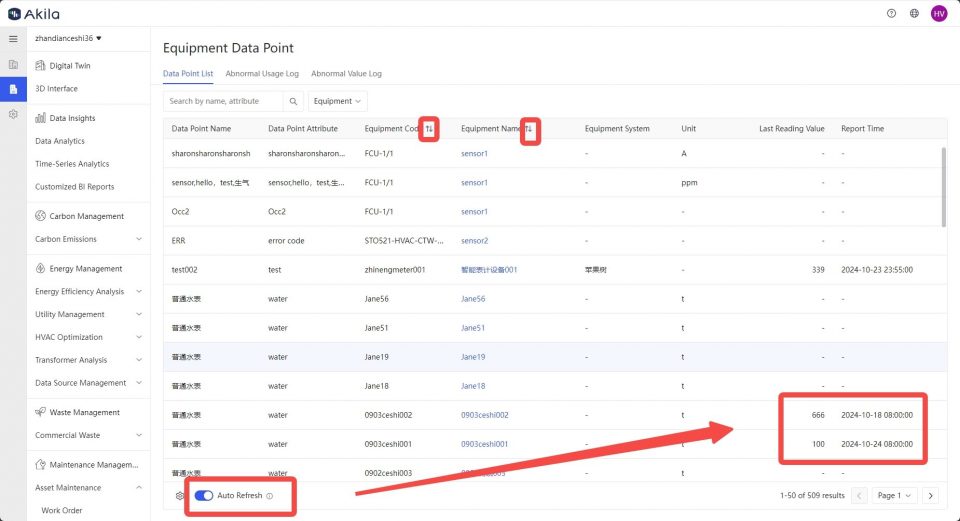The image size is (960, 521).
Task: Open Customized BI Reports menu item
Action: [x=75, y=187]
